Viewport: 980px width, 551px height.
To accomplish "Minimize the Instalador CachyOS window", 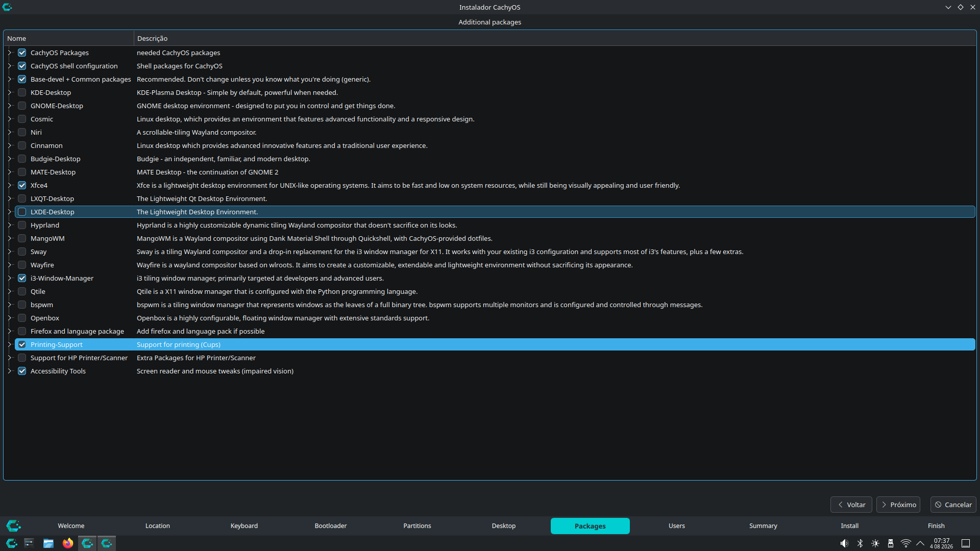I will (x=948, y=7).
